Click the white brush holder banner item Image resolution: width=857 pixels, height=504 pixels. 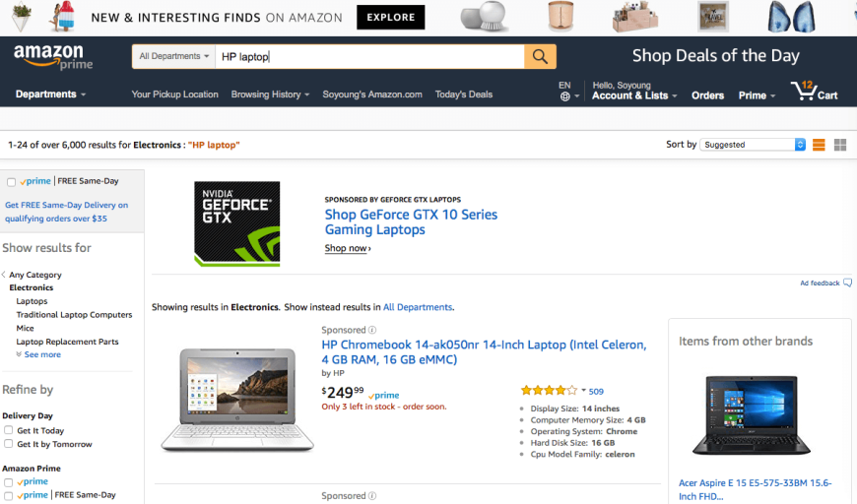point(484,17)
